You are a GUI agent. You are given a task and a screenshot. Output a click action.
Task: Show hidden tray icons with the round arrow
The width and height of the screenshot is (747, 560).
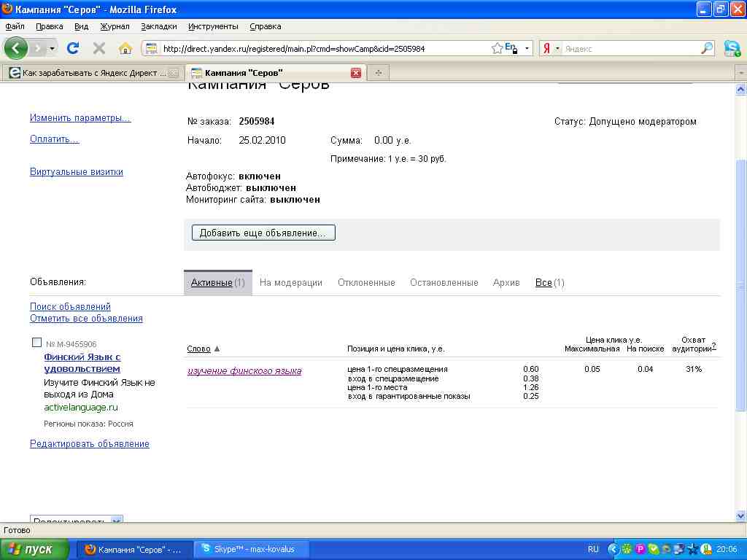pos(614,549)
